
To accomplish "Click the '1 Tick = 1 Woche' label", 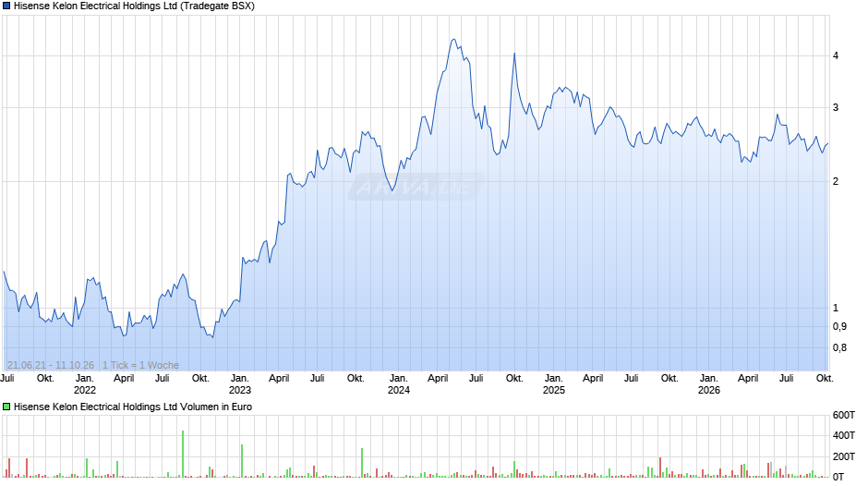I will pos(140,365).
